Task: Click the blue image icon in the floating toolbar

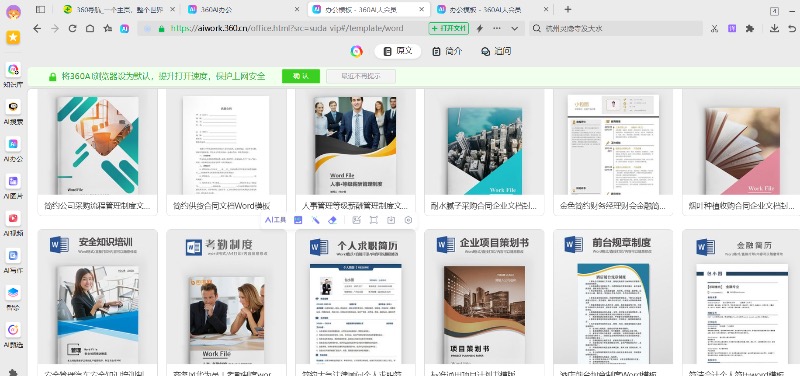Action: point(299,220)
